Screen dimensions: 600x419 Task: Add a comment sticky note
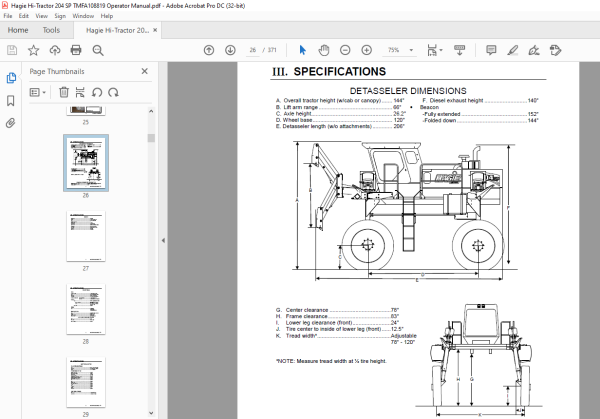(491, 50)
